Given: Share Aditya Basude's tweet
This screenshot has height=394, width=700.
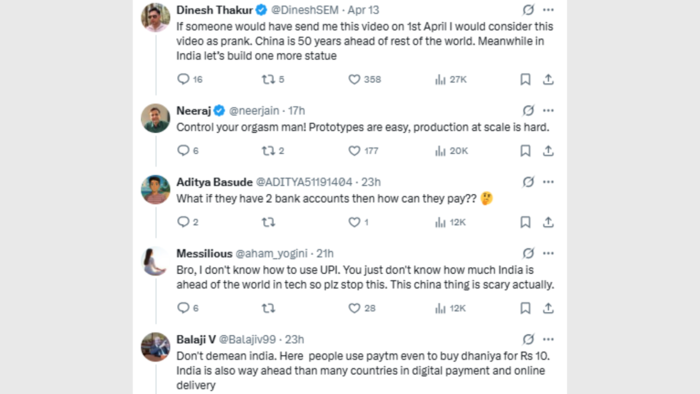Looking at the screenshot, I should pyautogui.click(x=548, y=222).
